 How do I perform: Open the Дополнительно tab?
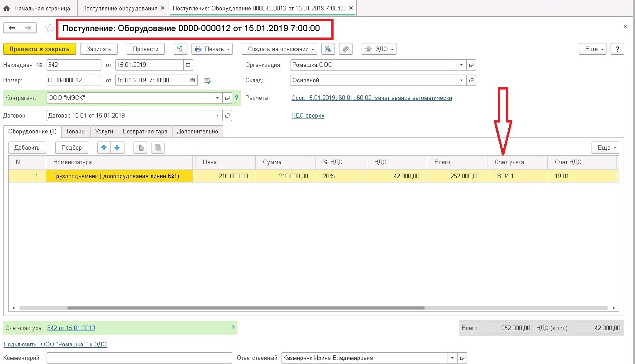pos(197,132)
